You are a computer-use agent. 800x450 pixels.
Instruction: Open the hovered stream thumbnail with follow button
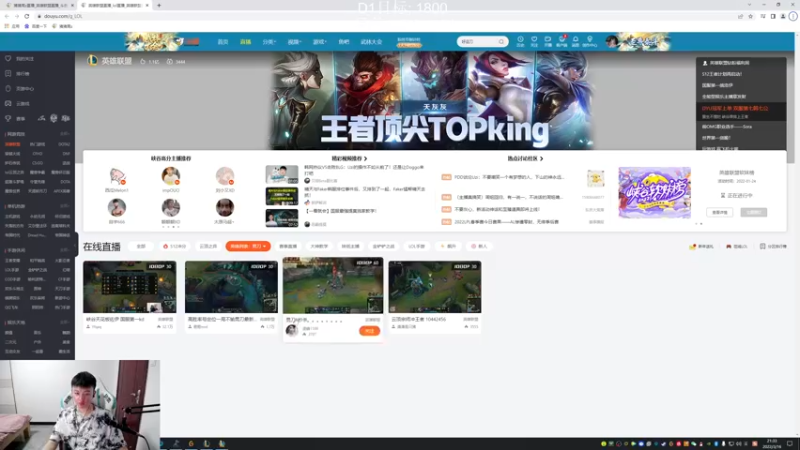(333, 285)
